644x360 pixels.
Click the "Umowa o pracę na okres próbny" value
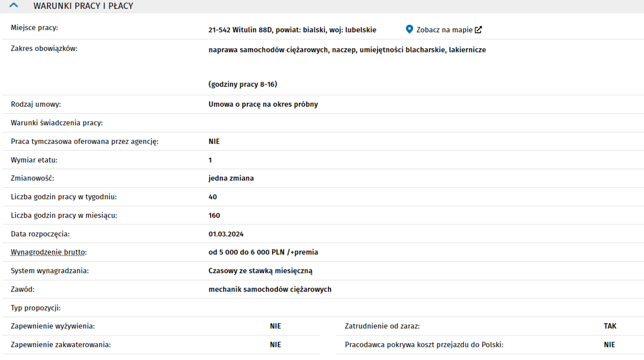(x=263, y=104)
